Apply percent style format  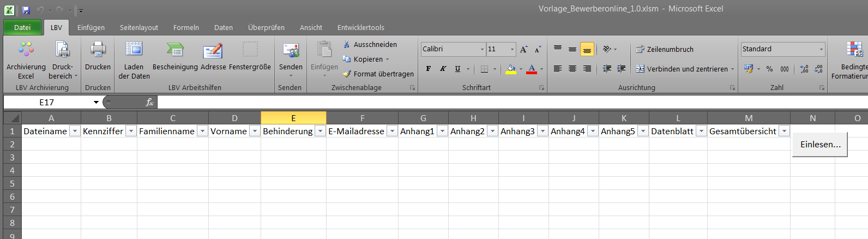[x=769, y=69]
